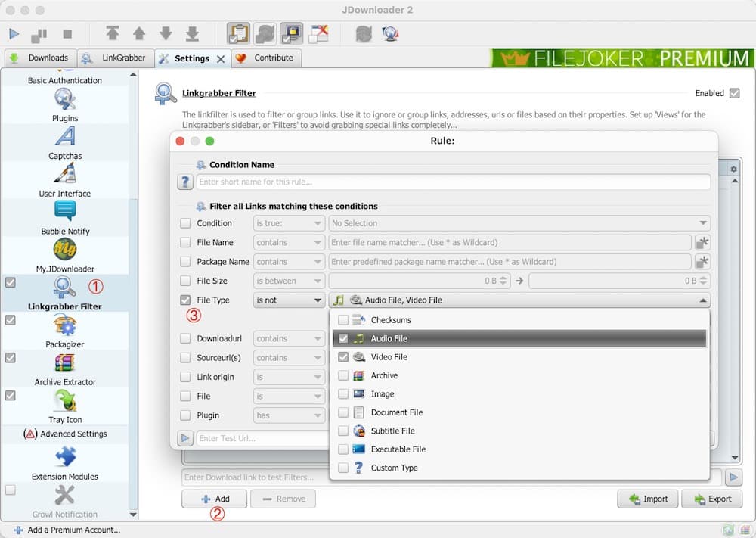Open Downloadurl 'contains' dropdown
756x538 pixels.
[x=289, y=338]
